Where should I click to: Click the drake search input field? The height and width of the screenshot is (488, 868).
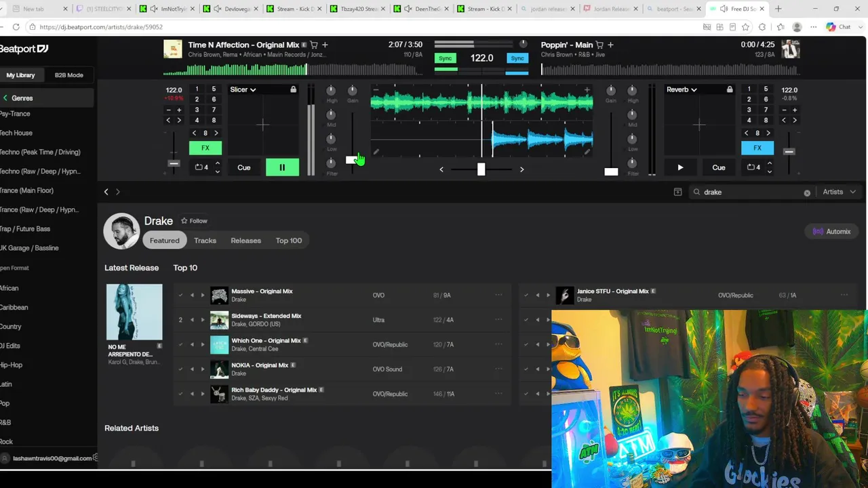click(x=751, y=192)
